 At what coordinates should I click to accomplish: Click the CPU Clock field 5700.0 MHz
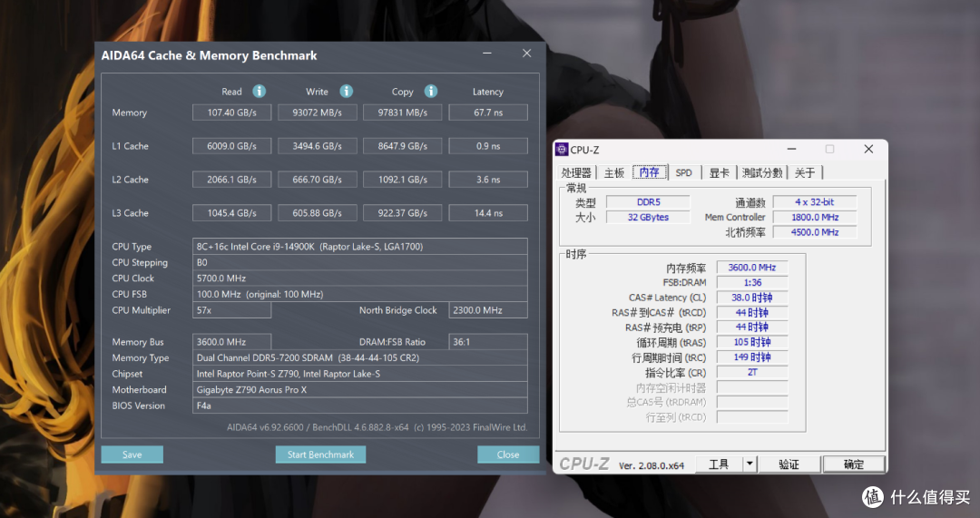point(360,279)
